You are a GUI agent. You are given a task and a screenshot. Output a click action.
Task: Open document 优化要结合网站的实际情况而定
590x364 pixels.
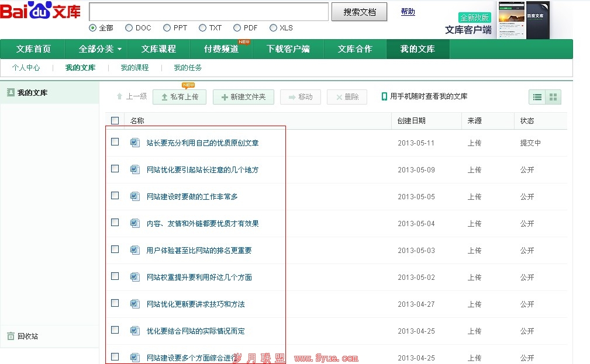[x=196, y=331]
